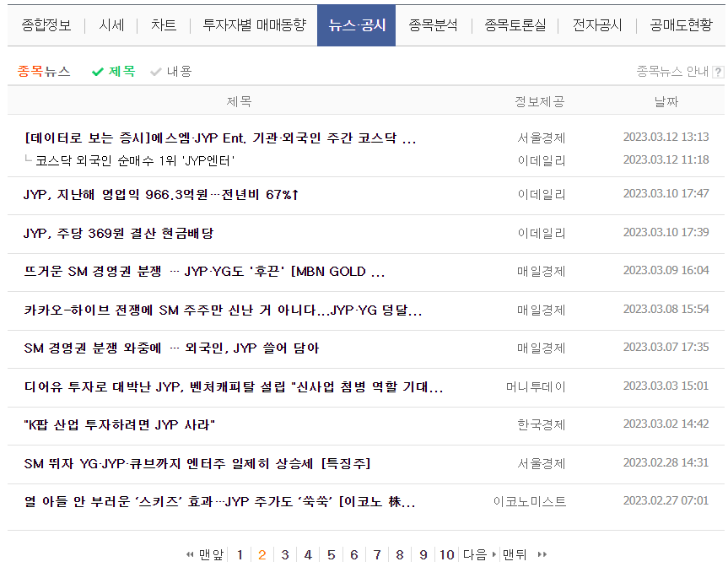Viewport: 728px width, 567px height.
Task: Open the 종합정보 tab
Action: point(46,25)
